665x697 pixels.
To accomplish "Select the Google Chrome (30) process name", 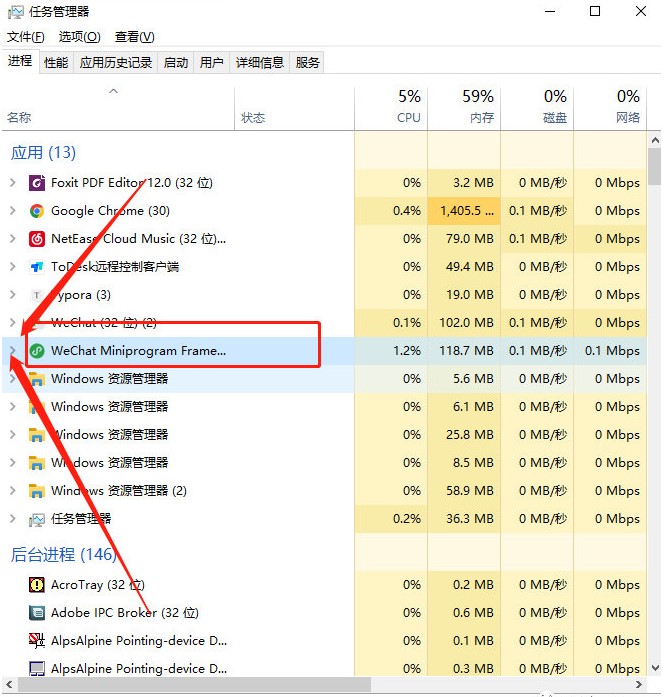I will click(111, 211).
